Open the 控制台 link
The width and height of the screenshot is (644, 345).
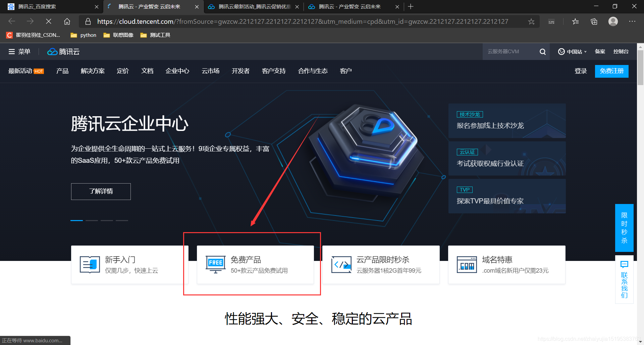click(621, 52)
